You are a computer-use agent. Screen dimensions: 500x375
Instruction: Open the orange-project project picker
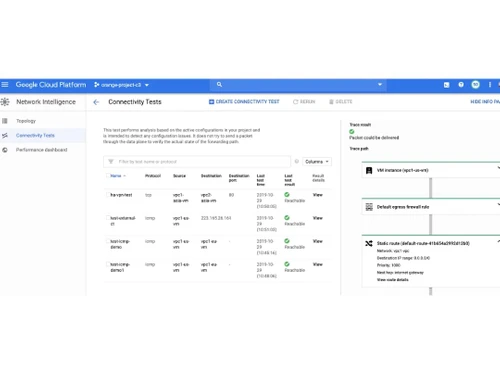(122, 85)
